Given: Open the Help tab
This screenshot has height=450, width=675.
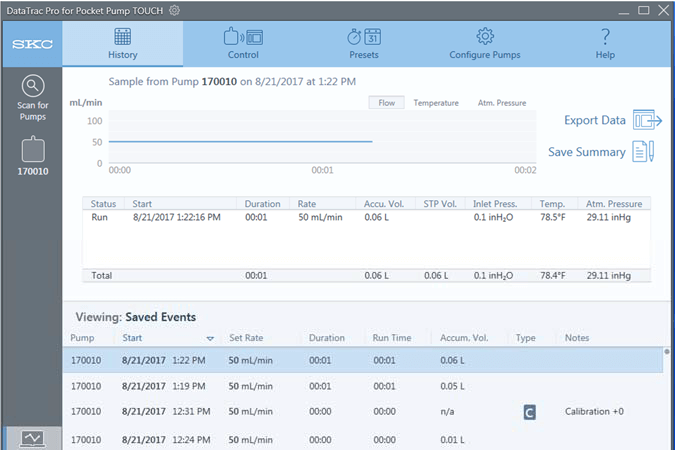Looking at the screenshot, I should coord(605,43).
